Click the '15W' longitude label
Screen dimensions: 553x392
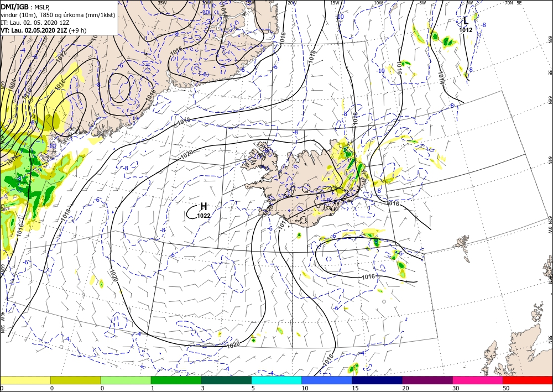(x=335, y=3)
